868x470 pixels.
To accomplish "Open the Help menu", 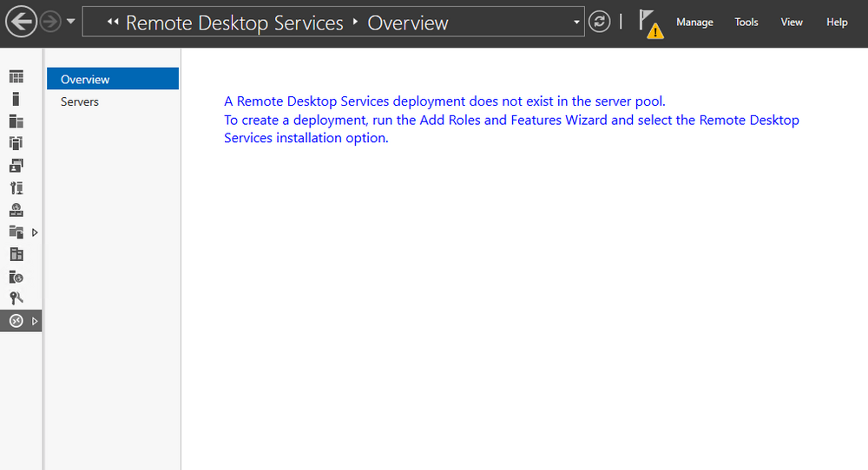I will click(x=837, y=23).
